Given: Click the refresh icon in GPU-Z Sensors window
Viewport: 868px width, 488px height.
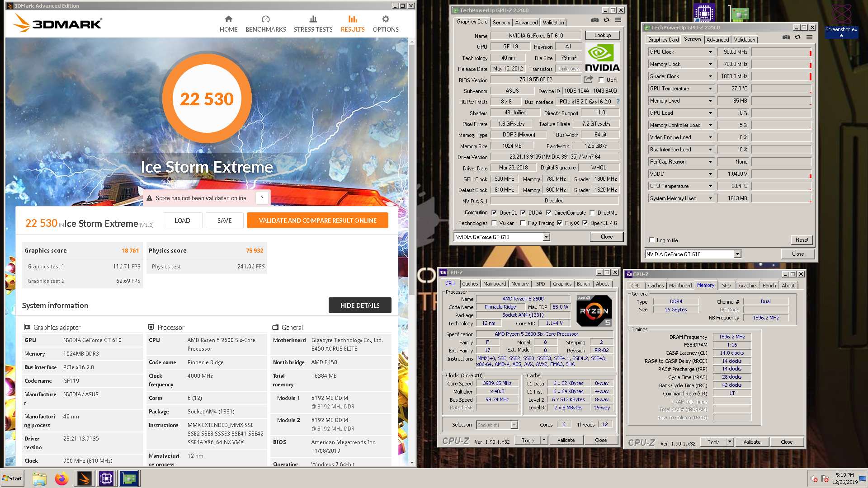Looking at the screenshot, I should (797, 38).
